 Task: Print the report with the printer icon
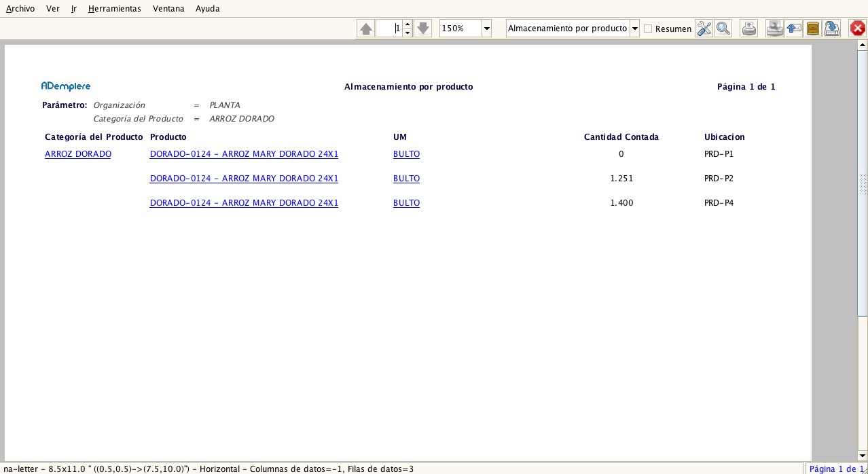tap(749, 29)
